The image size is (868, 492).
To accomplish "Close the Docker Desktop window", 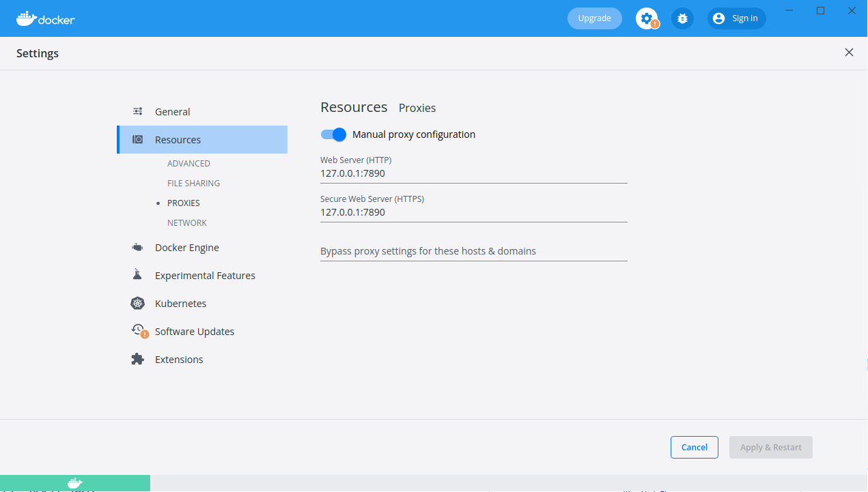I will pos(852,10).
